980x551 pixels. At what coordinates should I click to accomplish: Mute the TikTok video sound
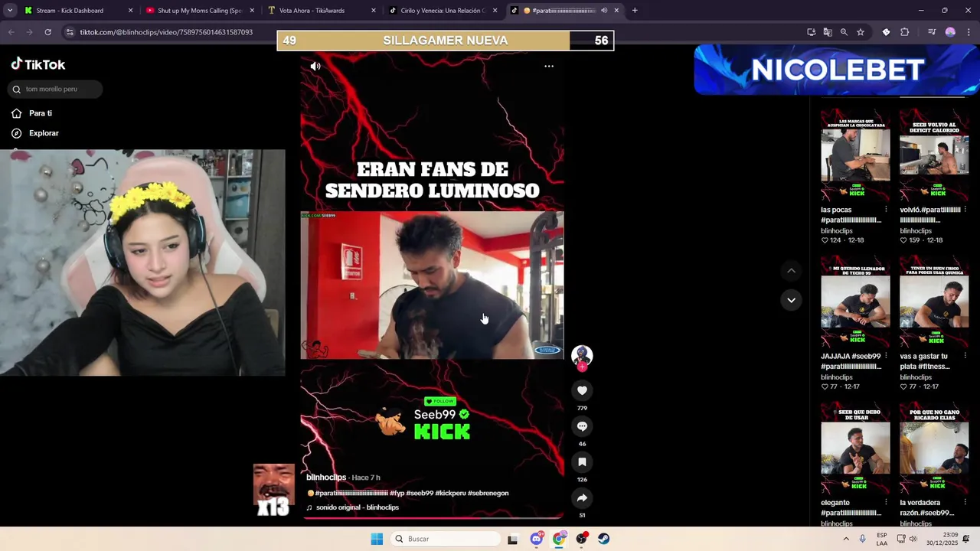pyautogui.click(x=315, y=67)
